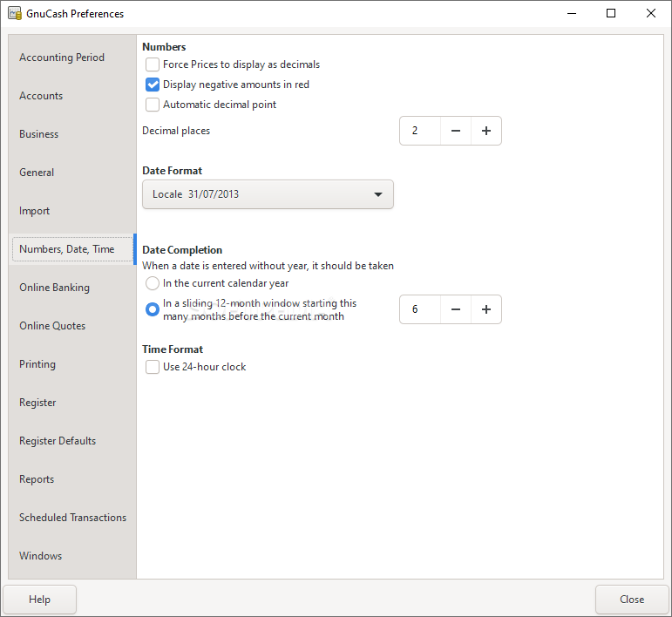Maximize the GnuCash Preferences window
The width and height of the screenshot is (672, 617).
tap(611, 13)
